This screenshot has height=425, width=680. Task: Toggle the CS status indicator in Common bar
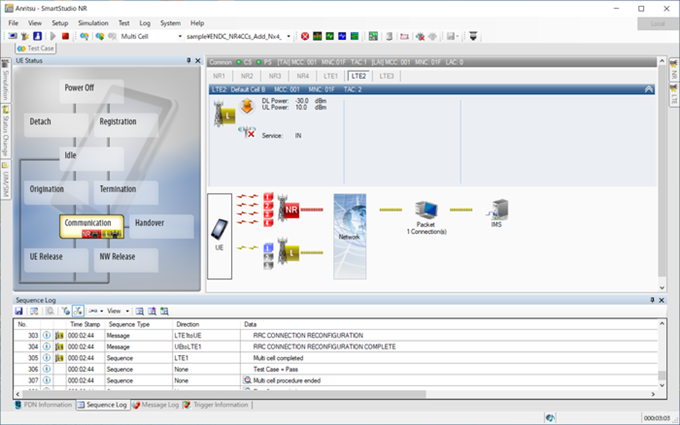239,62
